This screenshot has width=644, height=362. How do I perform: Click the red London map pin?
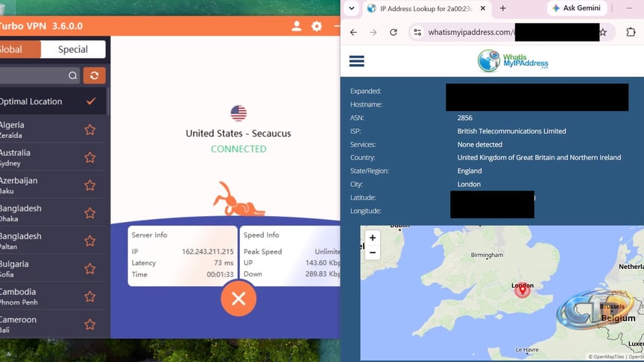pyautogui.click(x=523, y=290)
